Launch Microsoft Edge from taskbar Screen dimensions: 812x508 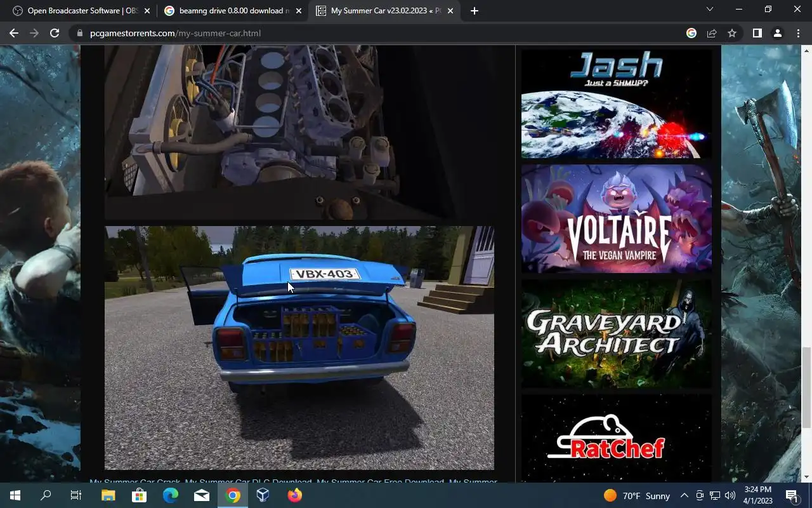tap(170, 495)
